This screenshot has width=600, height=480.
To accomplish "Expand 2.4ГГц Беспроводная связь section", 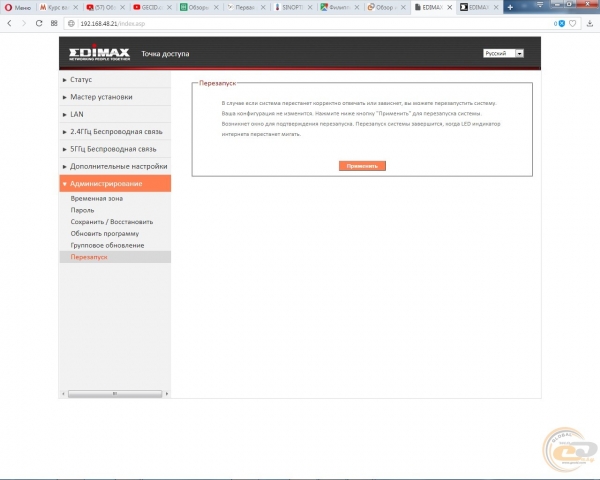I will coord(115,132).
